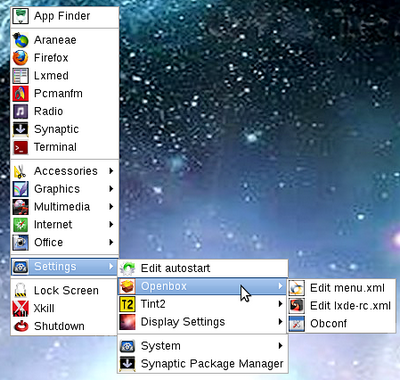Click the Openbox box icon
Screen dimensions: 400x380
127,286
